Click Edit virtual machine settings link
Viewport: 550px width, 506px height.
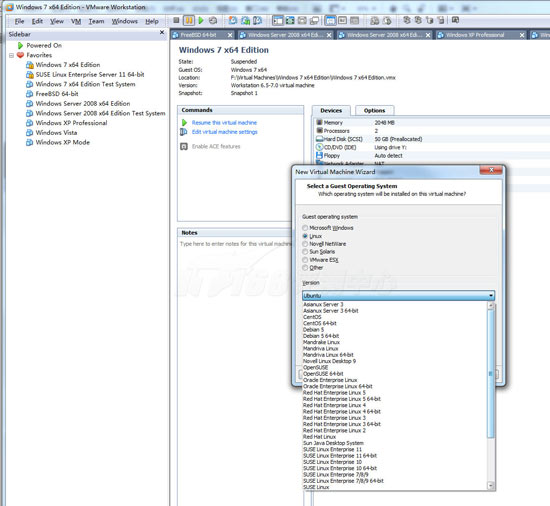click(224, 132)
